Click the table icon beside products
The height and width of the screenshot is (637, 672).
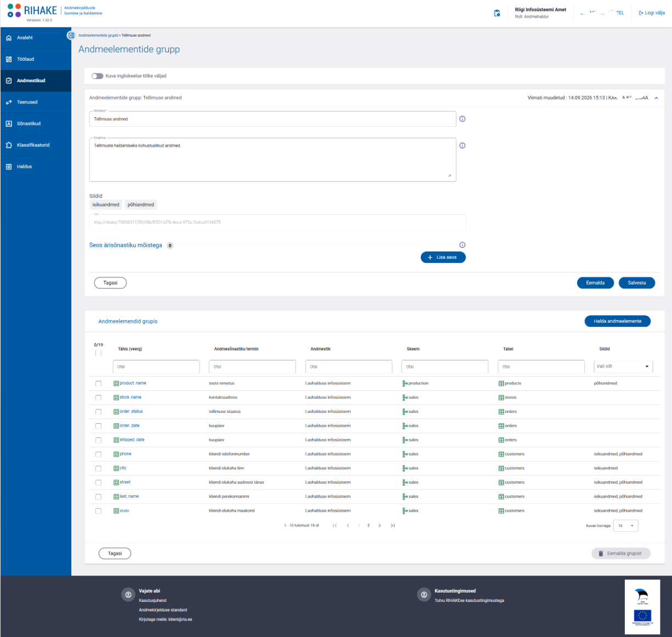coord(501,383)
